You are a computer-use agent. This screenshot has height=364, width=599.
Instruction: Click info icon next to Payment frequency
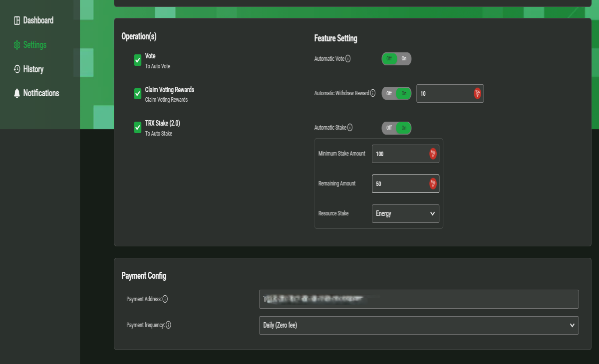point(168,325)
